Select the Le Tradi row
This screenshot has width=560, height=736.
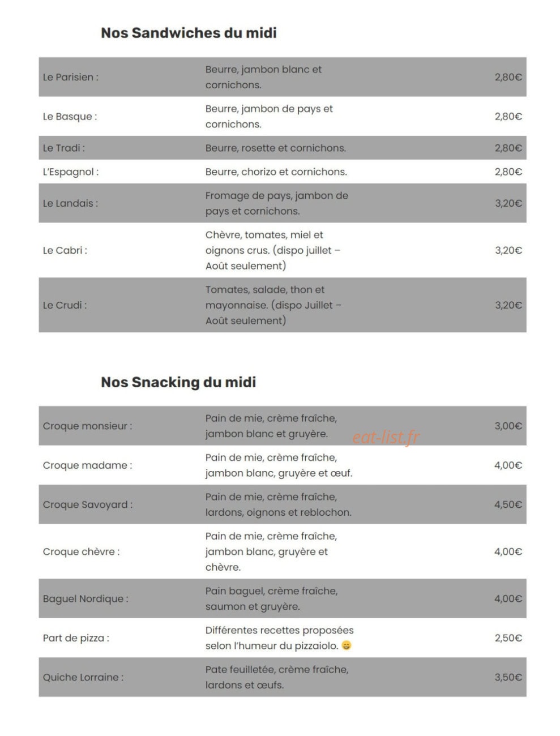pos(283,148)
